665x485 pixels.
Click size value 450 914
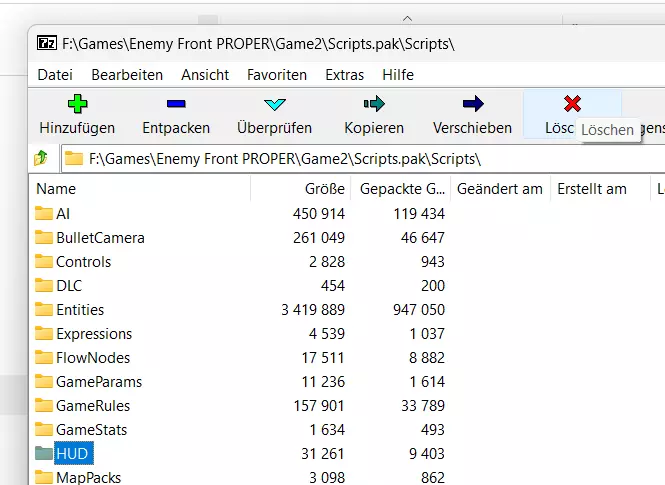click(x=319, y=214)
